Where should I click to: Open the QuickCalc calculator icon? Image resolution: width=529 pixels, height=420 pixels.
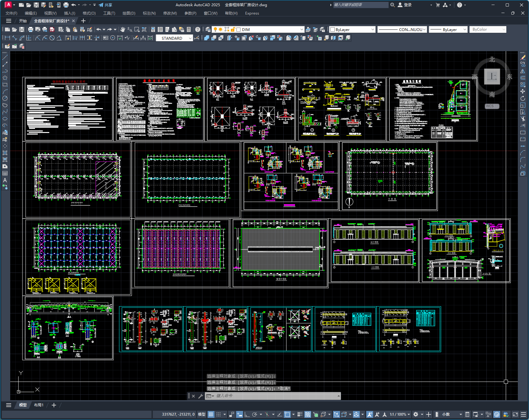point(189,29)
